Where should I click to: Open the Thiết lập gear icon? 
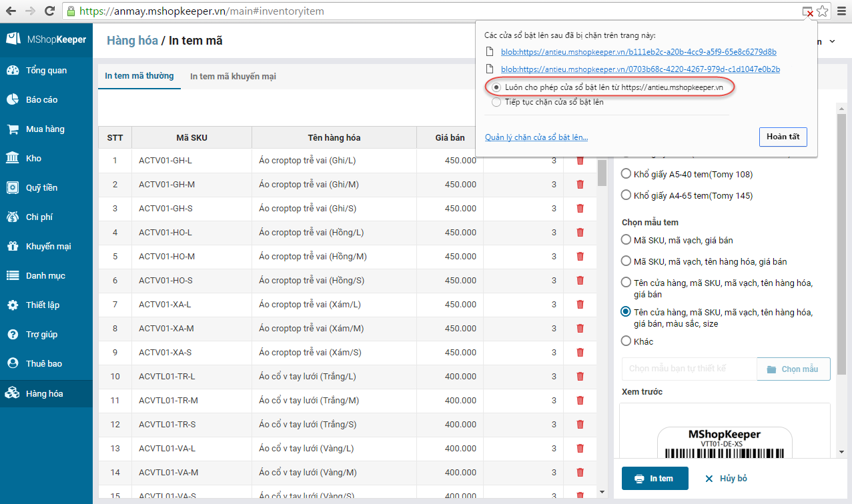(12, 305)
